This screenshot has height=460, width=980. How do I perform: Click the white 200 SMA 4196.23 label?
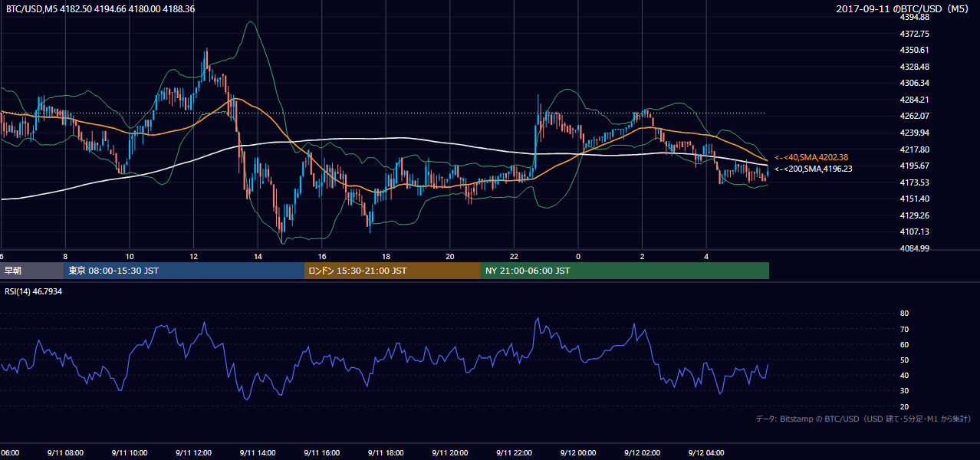(x=813, y=169)
